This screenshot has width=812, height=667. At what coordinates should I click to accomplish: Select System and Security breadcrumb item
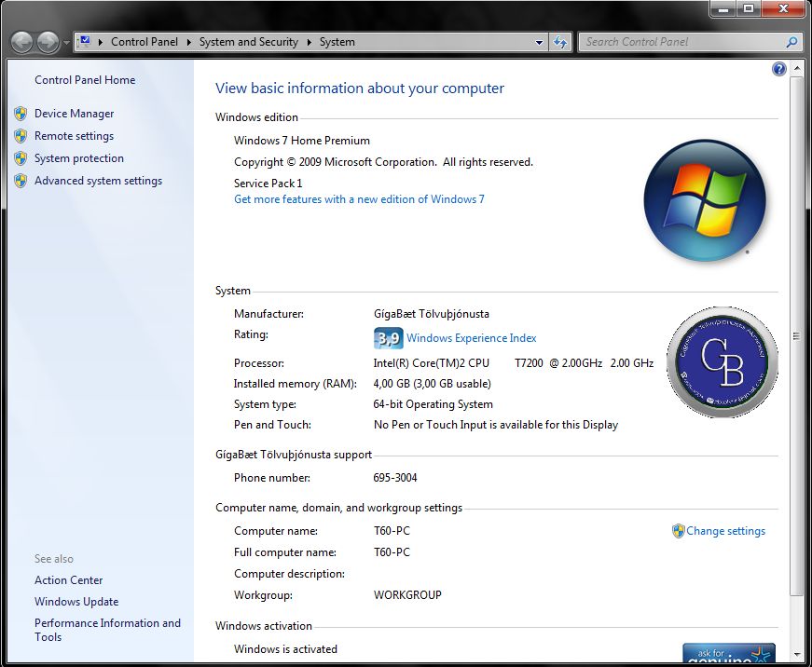tap(248, 42)
